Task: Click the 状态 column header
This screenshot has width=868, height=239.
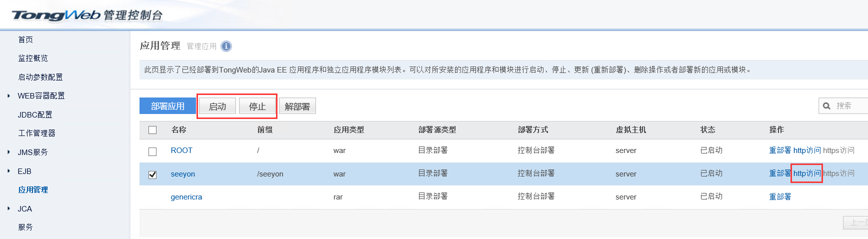Action: click(707, 129)
